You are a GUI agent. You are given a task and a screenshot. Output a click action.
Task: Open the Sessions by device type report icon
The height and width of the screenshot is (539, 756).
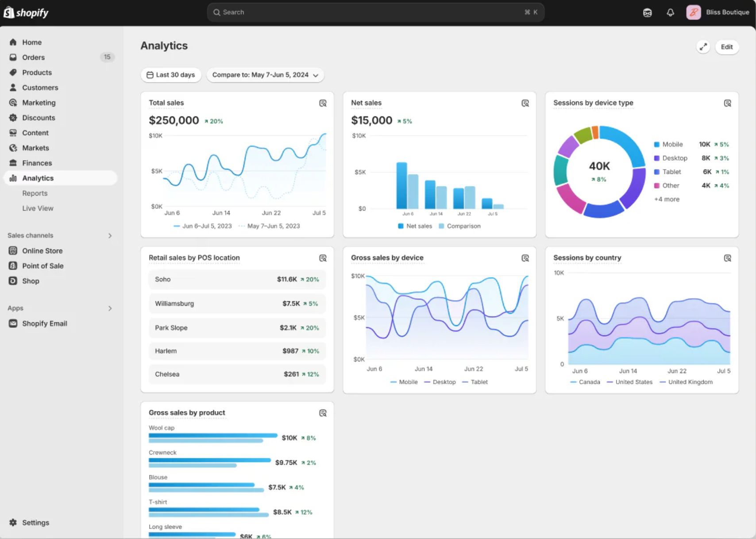click(728, 103)
